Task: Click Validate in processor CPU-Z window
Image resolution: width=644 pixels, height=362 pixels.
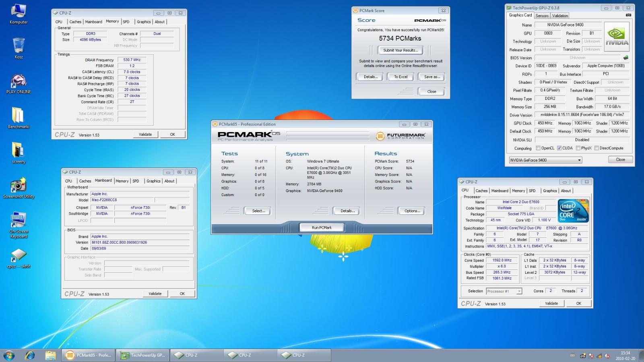Action: 551,304
